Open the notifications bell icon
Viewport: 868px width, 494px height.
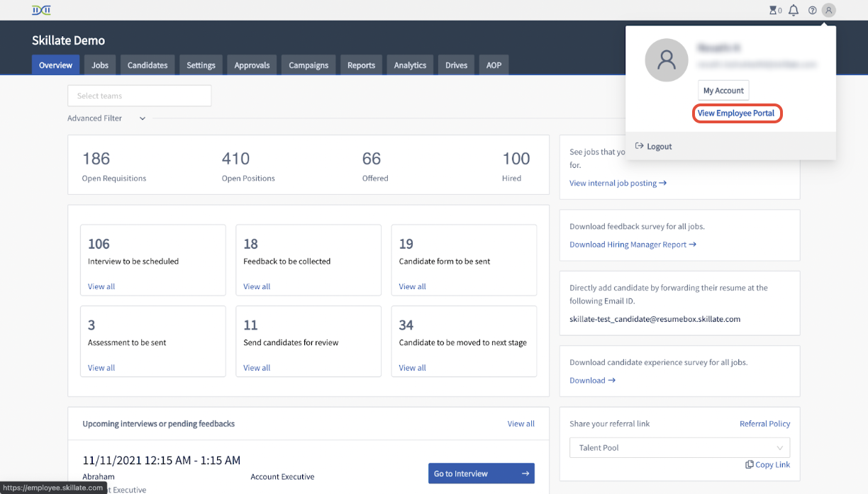click(x=794, y=11)
